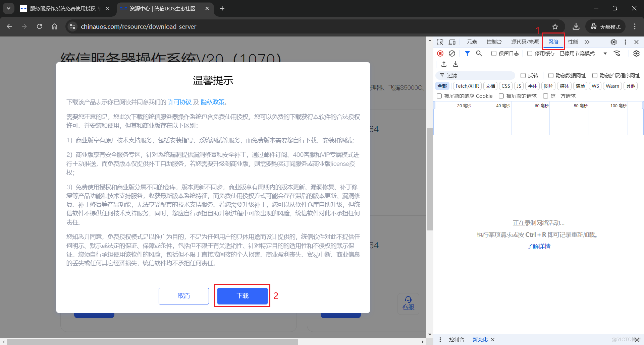Screen dimensions: 644x345
Task: Enable 保留日志 checkbox
Action: pyautogui.click(x=494, y=53)
